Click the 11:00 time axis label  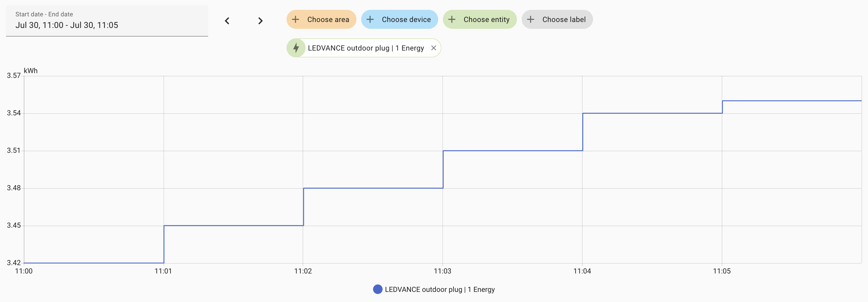tap(24, 271)
